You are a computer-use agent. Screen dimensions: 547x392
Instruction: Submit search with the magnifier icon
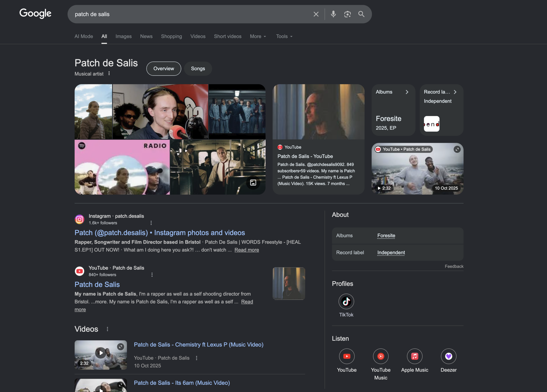pyautogui.click(x=361, y=14)
